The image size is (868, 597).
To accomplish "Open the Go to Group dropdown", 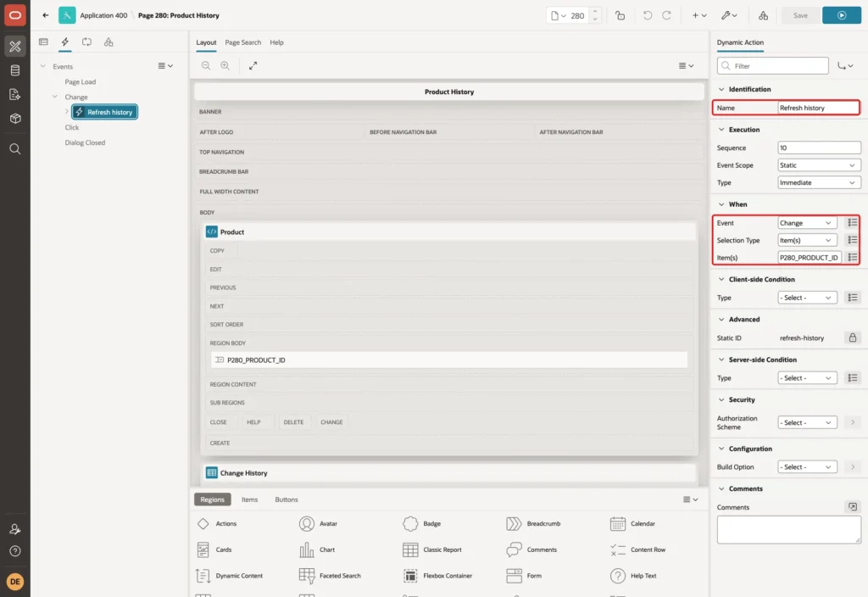I will click(x=845, y=66).
